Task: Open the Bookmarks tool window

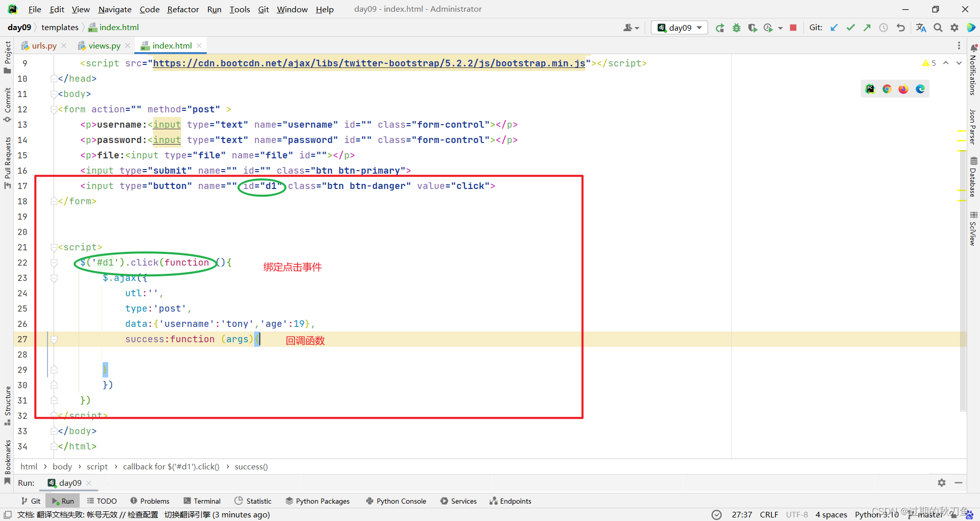Action: [x=7, y=462]
